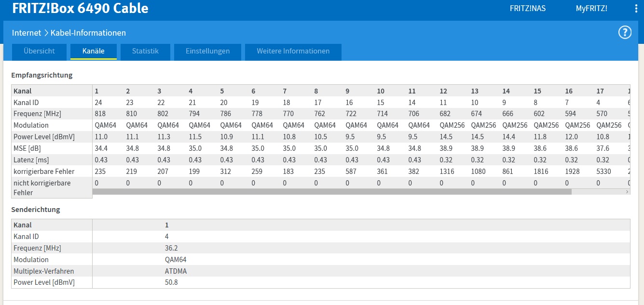Click the korrigierbare Fehler row label
Screen dimensions: 644x305
pos(44,172)
